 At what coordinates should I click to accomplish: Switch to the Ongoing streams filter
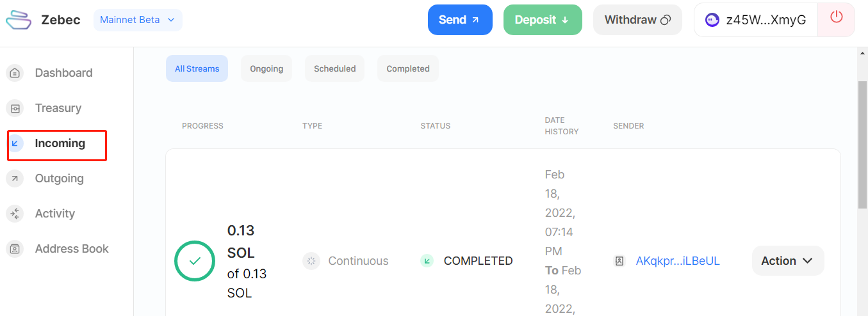pos(266,68)
